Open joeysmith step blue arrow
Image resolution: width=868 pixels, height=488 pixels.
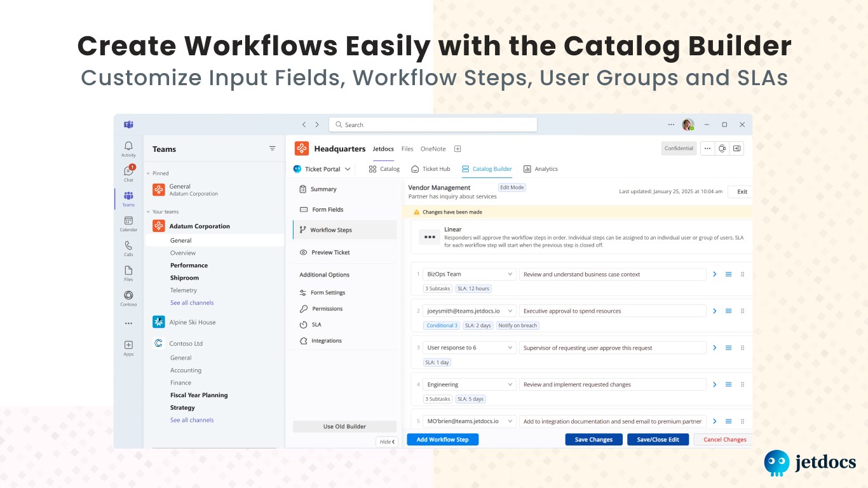(714, 311)
